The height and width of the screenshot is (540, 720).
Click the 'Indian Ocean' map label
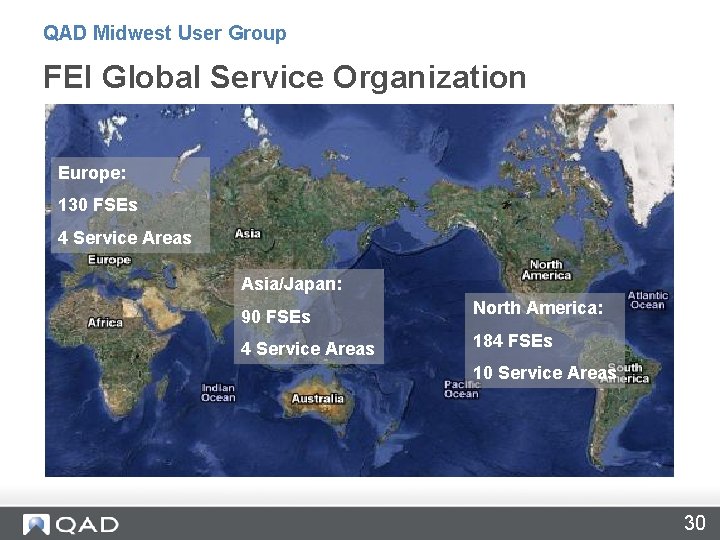(x=218, y=393)
